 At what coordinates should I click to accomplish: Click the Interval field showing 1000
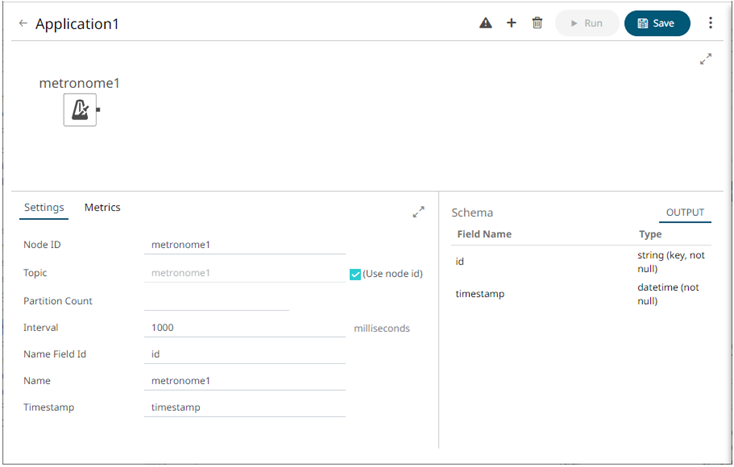tap(244, 328)
